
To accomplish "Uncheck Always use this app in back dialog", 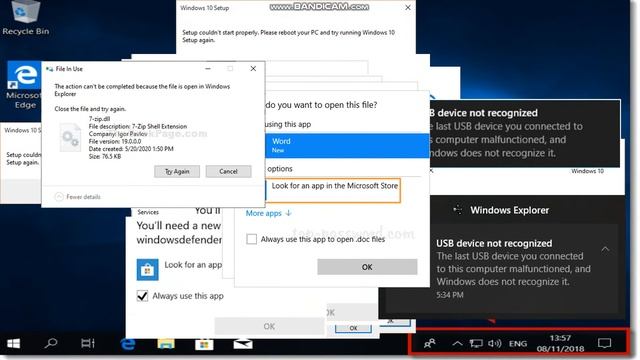I will click(142, 296).
